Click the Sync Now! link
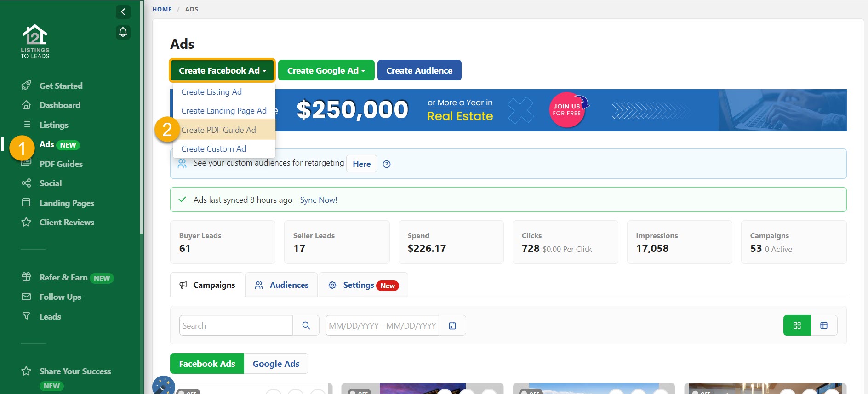Image resolution: width=868 pixels, height=394 pixels. tap(319, 200)
